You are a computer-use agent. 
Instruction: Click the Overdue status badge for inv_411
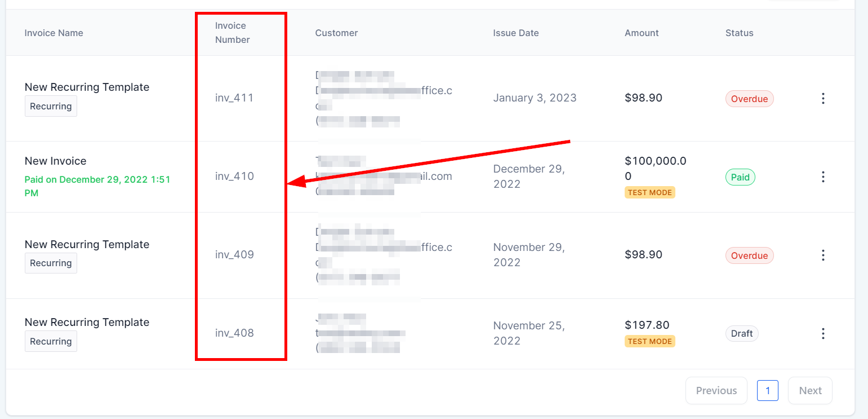(x=749, y=99)
